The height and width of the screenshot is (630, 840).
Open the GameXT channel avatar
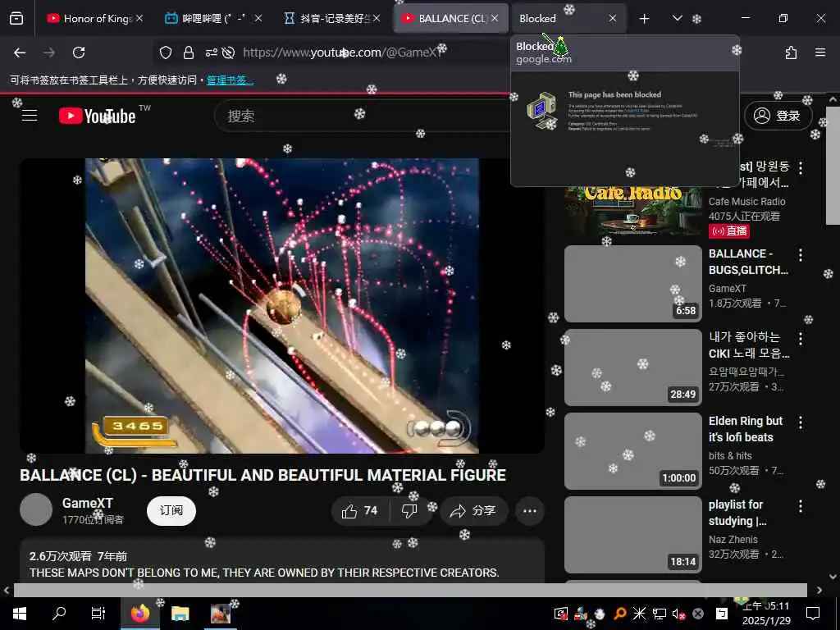pos(36,509)
